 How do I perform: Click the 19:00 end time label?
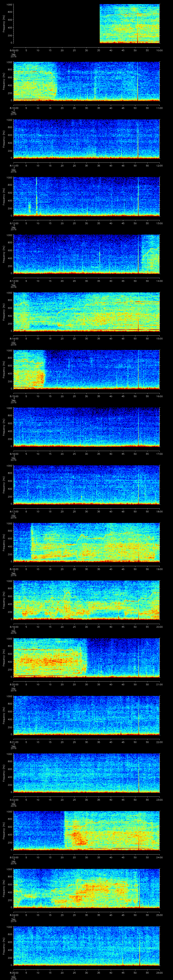point(160,569)
